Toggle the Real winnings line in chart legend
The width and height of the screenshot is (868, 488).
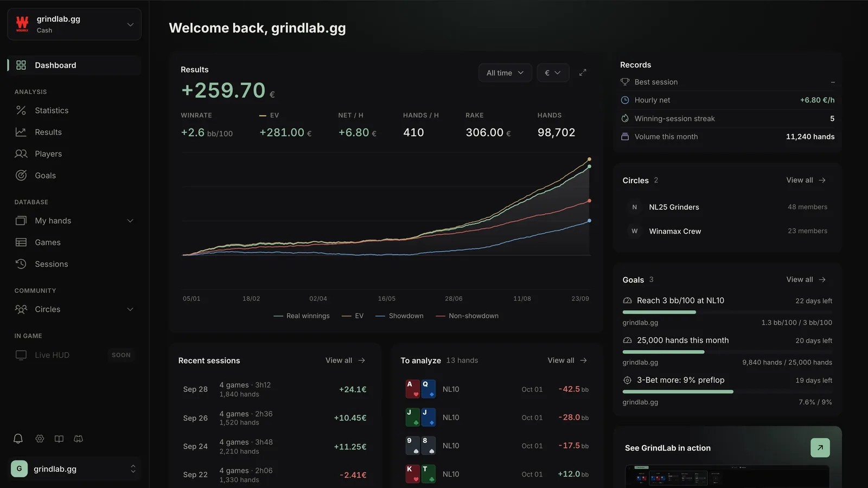[302, 316]
